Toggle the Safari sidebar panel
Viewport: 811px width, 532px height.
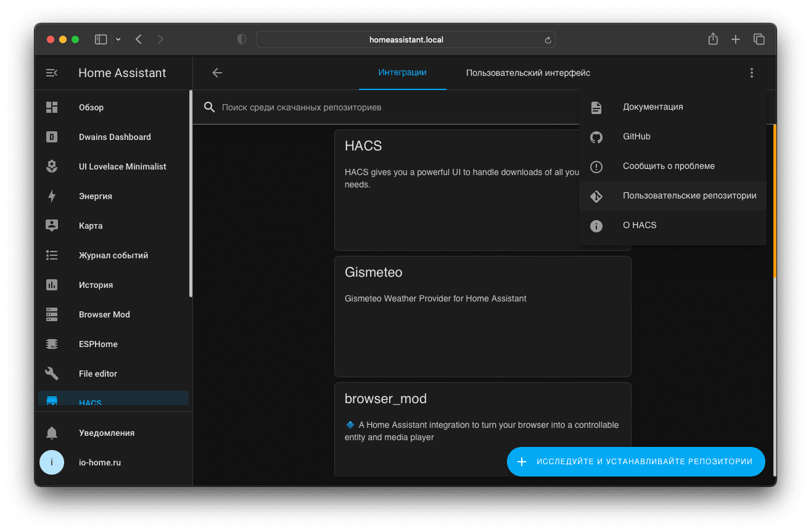pyautogui.click(x=101, y=39)
